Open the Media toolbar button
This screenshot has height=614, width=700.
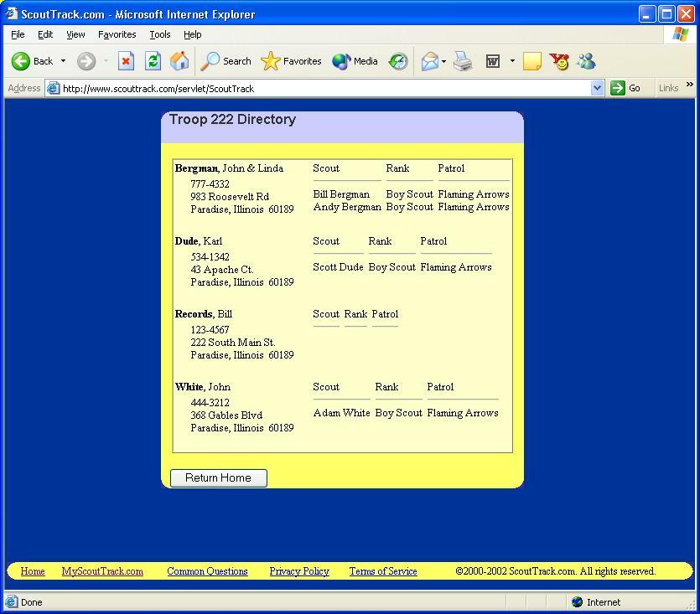pyautogui.click(x=355, y=61)
